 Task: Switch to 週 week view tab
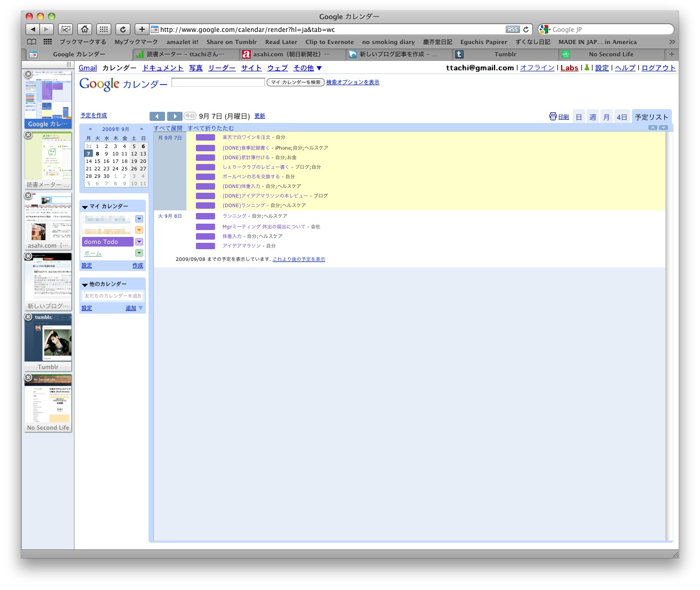click(592, 117)
